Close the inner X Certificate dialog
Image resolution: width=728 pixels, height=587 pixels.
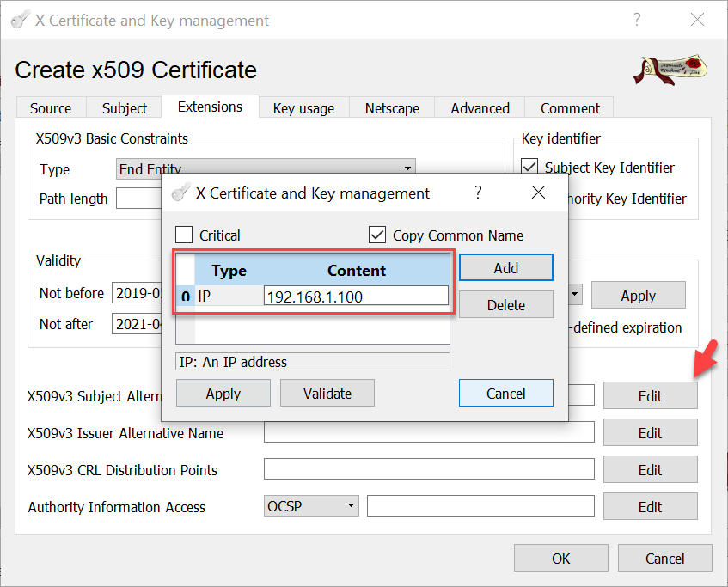pyautogui.click(x=538, y=193)
